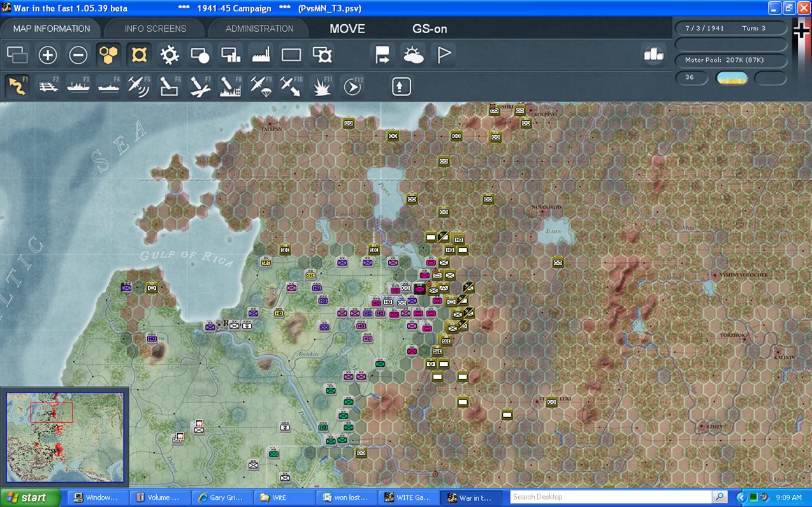The width and height of the screenshot is (812, 507).
Task: Toggle the GS-on ground support setting
Action: pos(430,29)
